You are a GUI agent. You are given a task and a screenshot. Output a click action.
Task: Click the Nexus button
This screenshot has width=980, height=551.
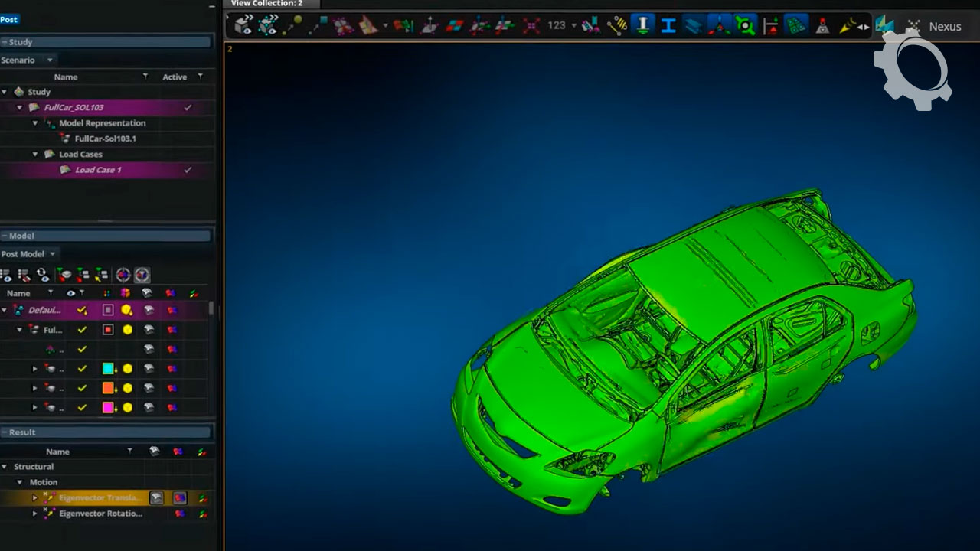[944, 27]
